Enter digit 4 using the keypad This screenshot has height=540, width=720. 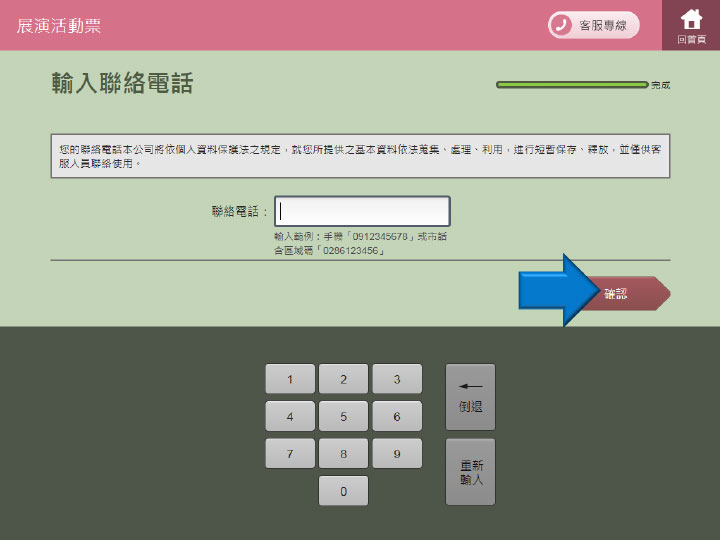tap(290, 416)
